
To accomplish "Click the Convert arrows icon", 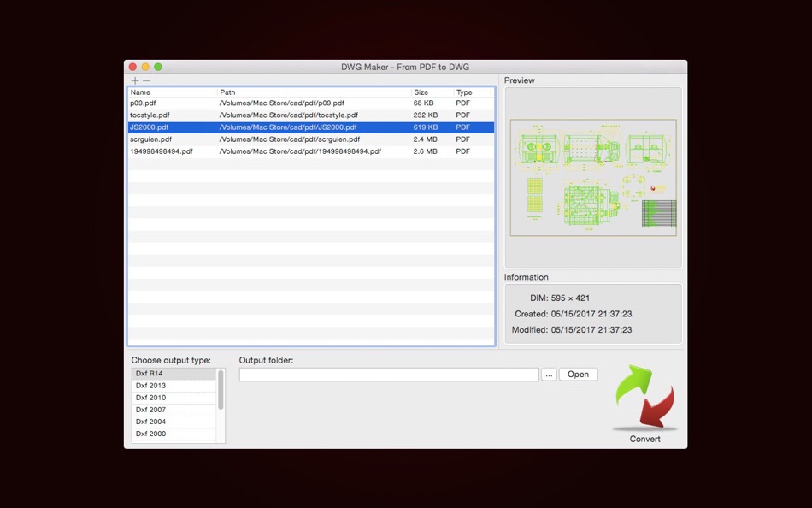I will click(644, 397).
